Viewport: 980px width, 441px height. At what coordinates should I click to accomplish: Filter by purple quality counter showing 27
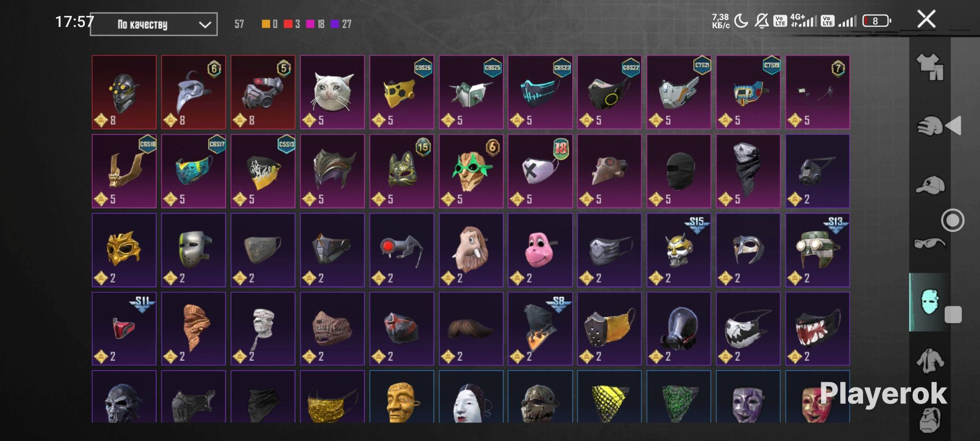tap(341, 24)
